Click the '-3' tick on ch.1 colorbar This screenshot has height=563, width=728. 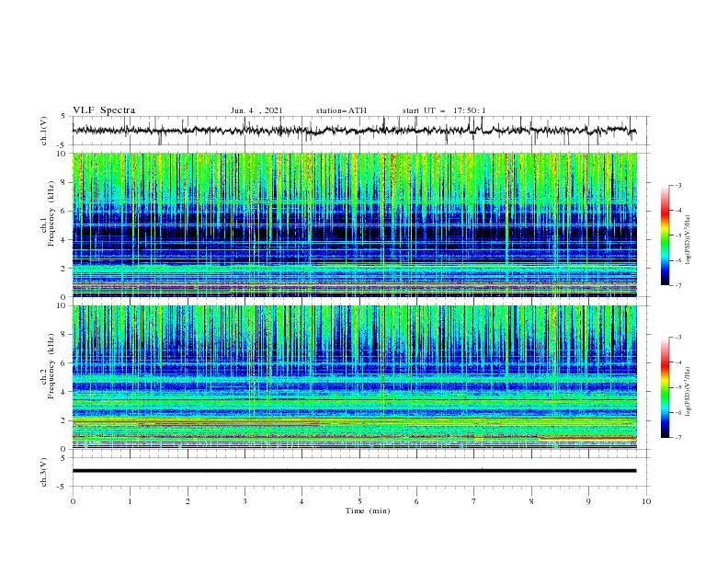click(x=678, y=185)
